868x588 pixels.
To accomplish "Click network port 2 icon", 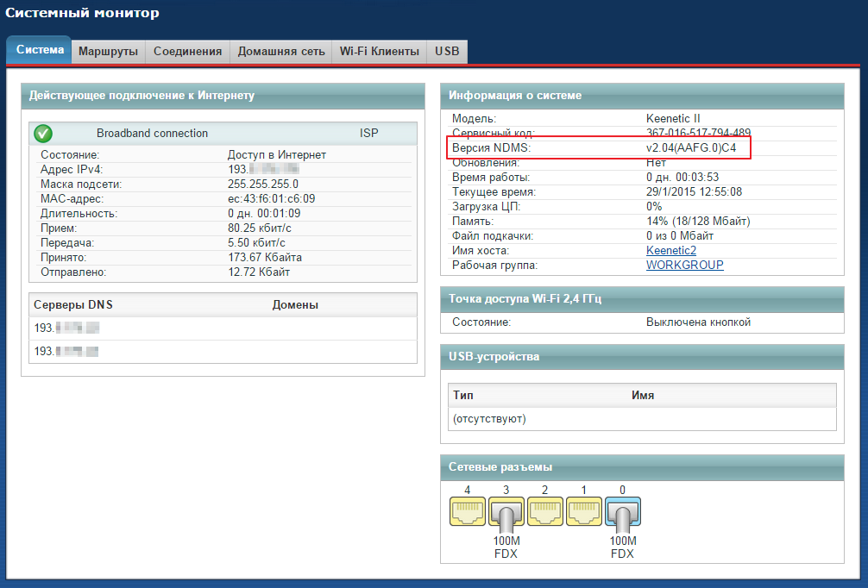I will (x=545, y=512).
